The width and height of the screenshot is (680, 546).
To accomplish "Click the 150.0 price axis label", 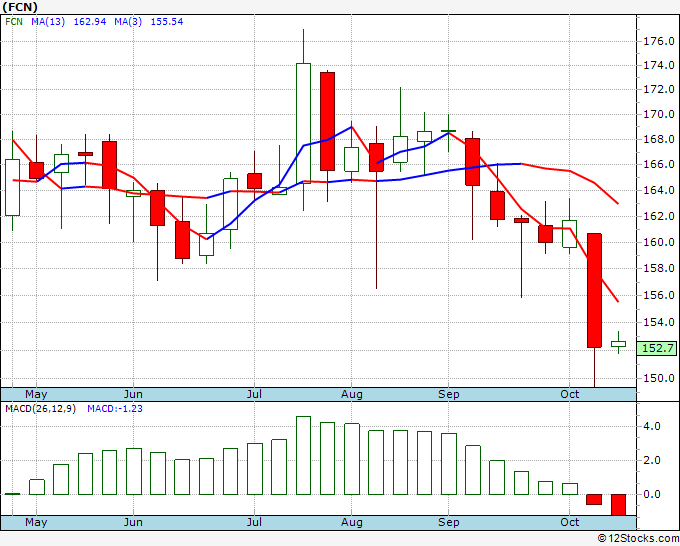I will pyautogui.click(x=658, y=378).
